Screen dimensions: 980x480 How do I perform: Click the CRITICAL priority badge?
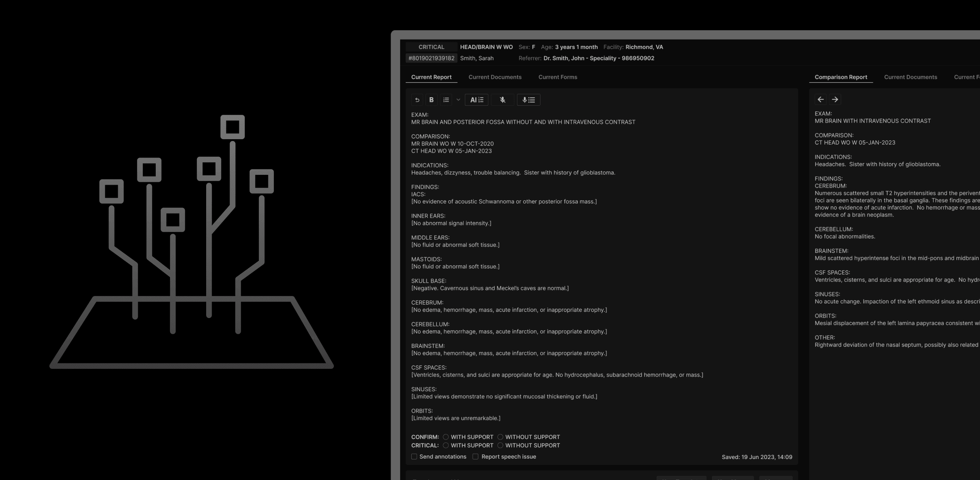(x=431, y=47)
